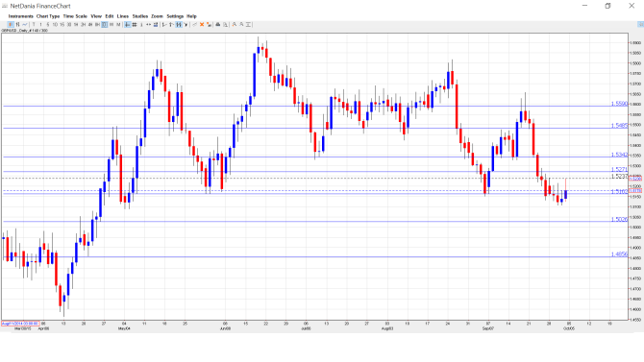Open the Lines menu
The height and width of the screenshot is (362, 644).
click(123, 16)
